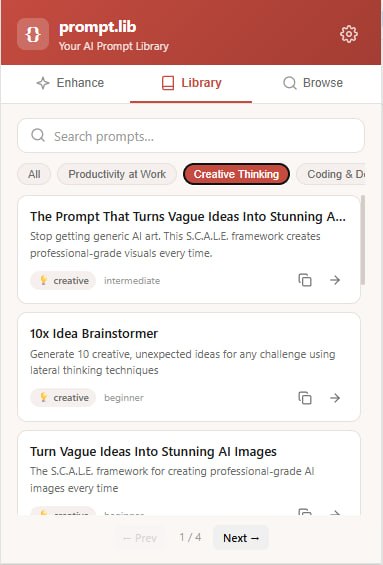The width and height of the screenshot is (383, 565).
Task: Click the 'Turn Vague Ideas Into Stunning AI Images' title
Action: coord(153,451)
